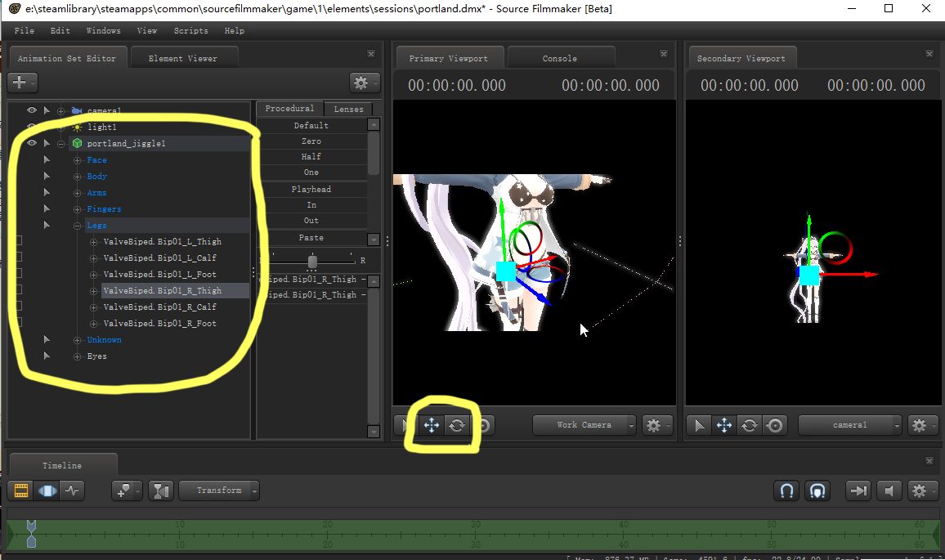Image resolution: width=945 pixels, height=560 pixels.
Task: Tick the checkbox beside Bip01_R_Thigh
Action: pyautogui.click(x=18, y=290)
